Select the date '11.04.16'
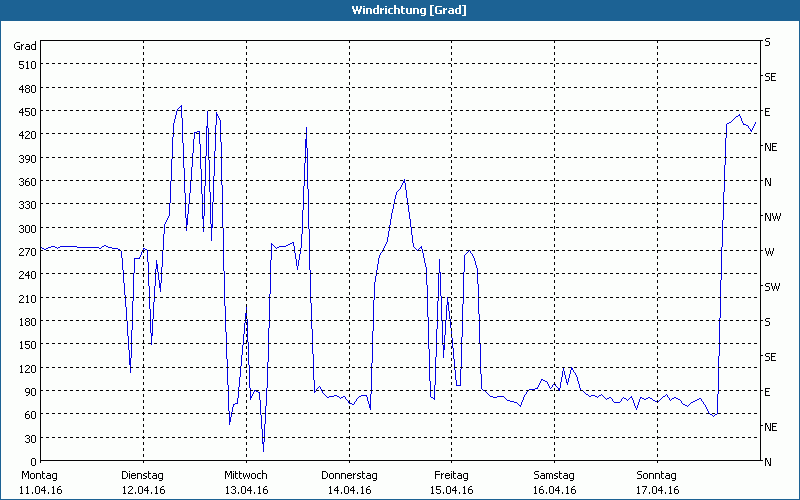800x500 pixels. click(x=40, y=490)
